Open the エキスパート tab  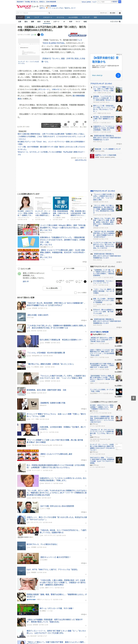48,17
